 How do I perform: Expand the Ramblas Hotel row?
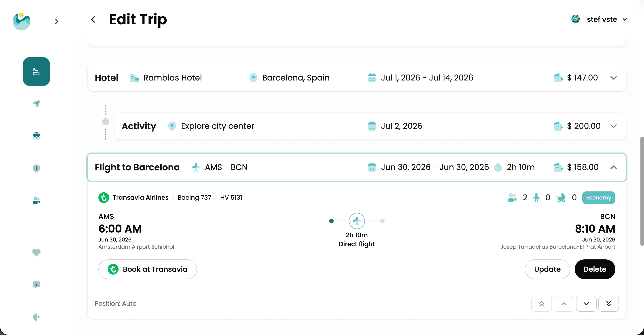[613, 78]
